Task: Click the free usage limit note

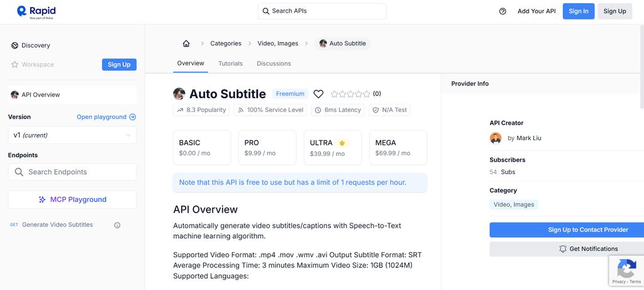Action: tap(300, 183)
